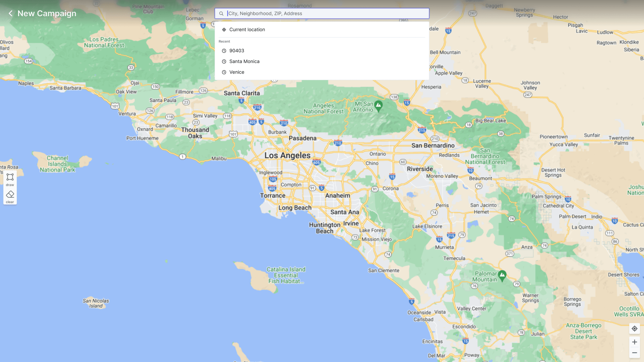Click Catalina Island Essential Fish Habitat label
The width and height of the screenshot is (644, 362).
point(286,275)
